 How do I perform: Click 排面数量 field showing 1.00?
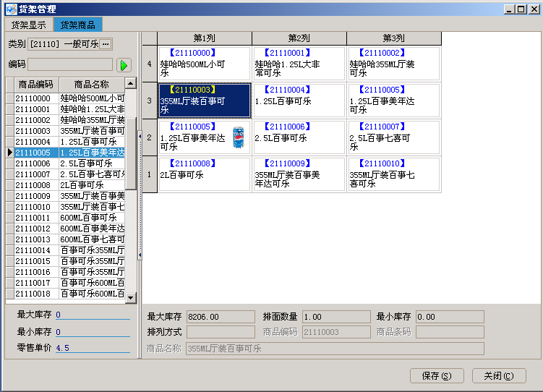(x=337, y=317)
